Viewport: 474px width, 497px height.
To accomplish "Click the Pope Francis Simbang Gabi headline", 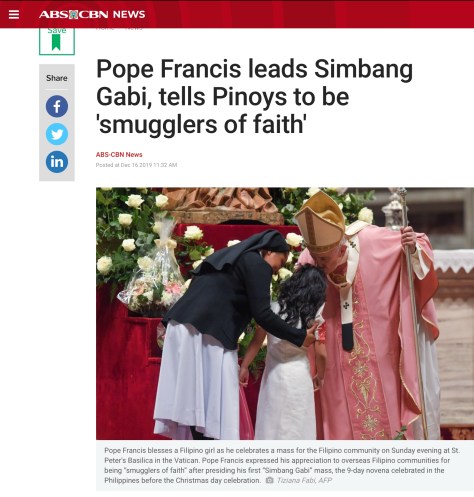I will point(254,97).
